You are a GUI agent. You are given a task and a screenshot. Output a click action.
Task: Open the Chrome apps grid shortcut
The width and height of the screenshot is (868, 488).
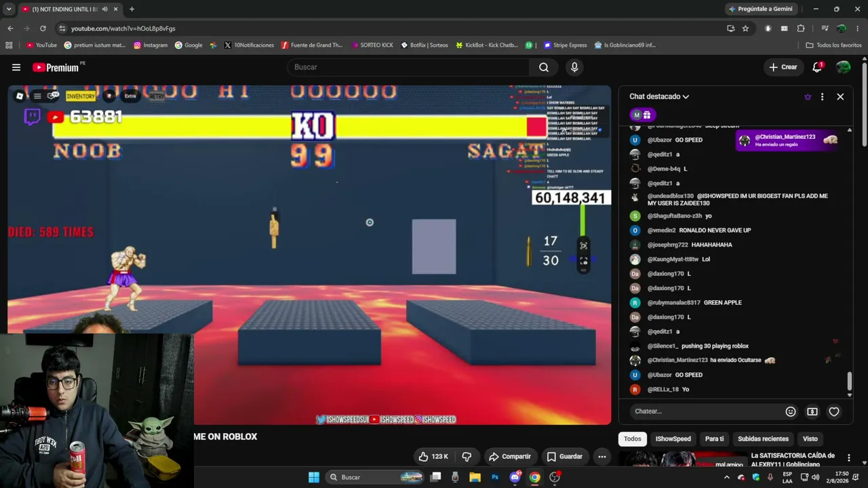(9, 45)
